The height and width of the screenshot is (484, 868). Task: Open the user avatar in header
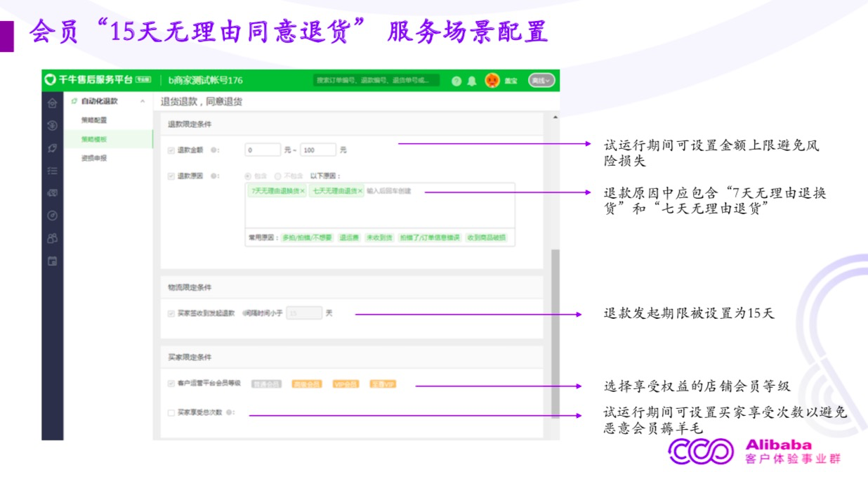492,81
